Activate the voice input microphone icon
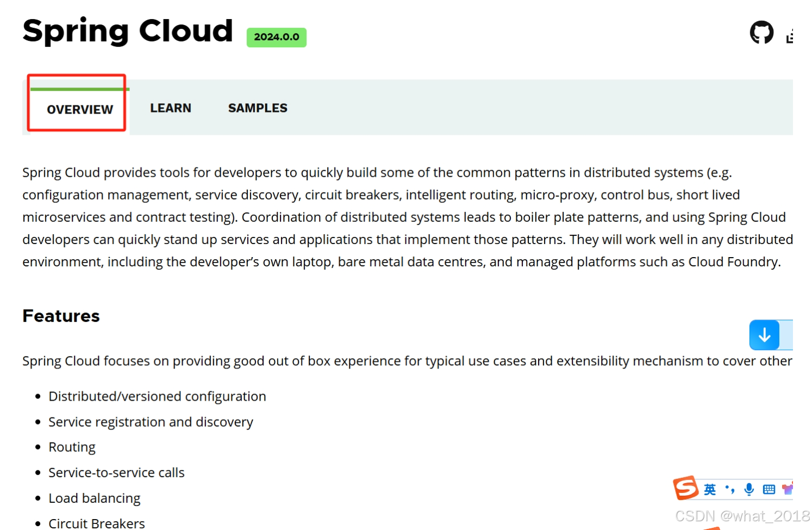812x530 pixels. 749,489
